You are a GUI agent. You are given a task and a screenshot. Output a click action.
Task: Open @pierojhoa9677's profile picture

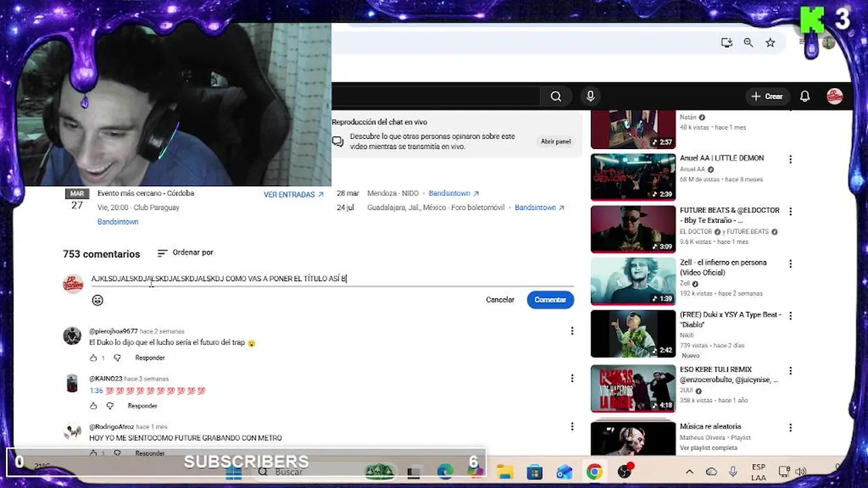(72, 335)
